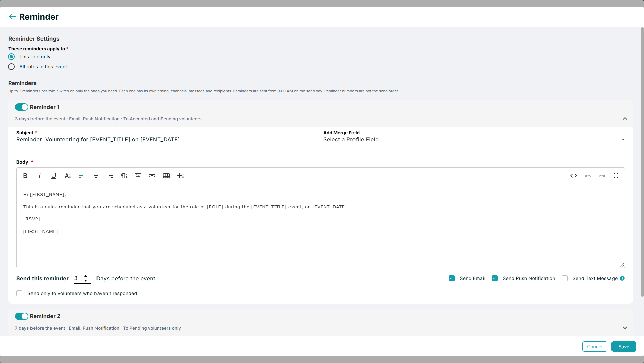Screen dimensions: 644x363
Task: Click the Save button
Action: pyautogui.click(x=624, y=347)
